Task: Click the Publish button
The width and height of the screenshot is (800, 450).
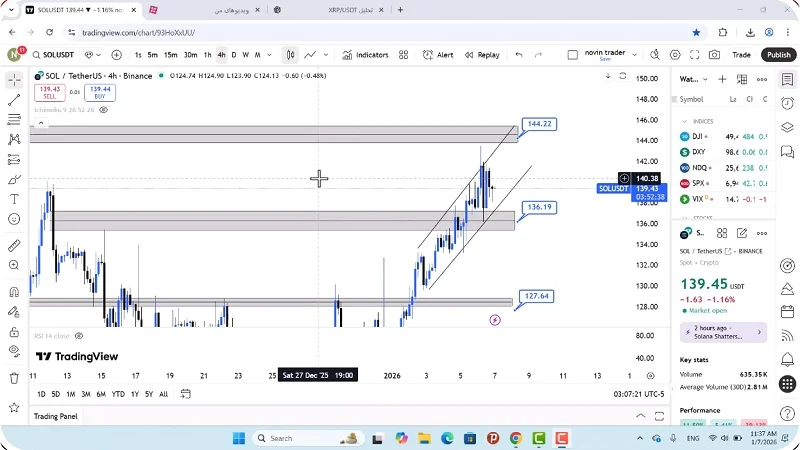Action: [777, 55]
